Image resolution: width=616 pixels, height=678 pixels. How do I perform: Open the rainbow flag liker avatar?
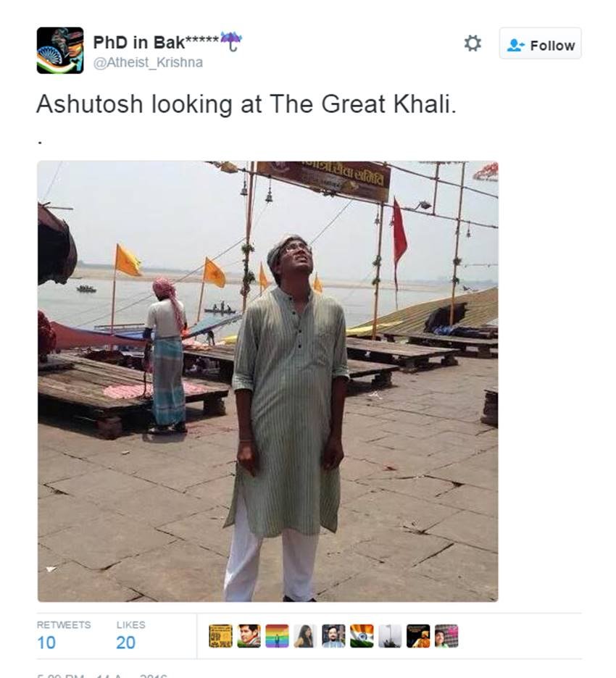click(x=277, y=636)
